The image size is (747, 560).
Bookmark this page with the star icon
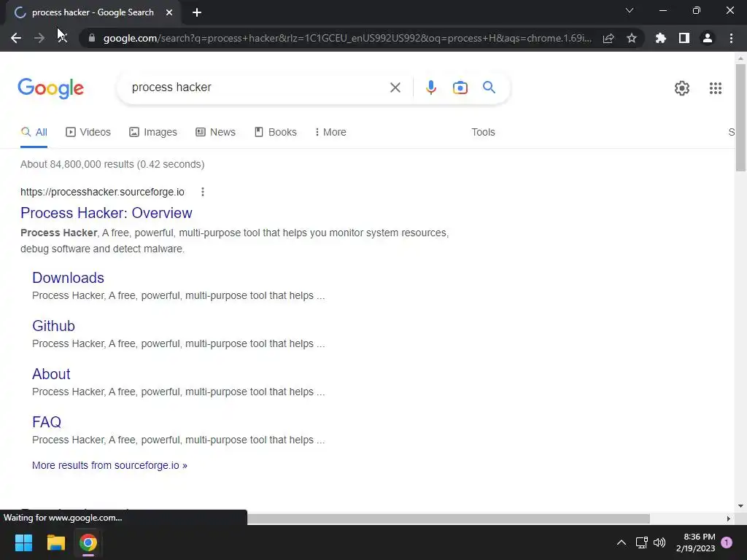tap(632, 38)
